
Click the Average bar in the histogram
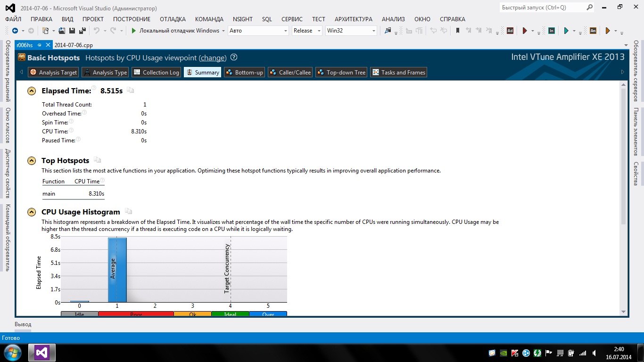pyautogui.click(x=117, y=270)
